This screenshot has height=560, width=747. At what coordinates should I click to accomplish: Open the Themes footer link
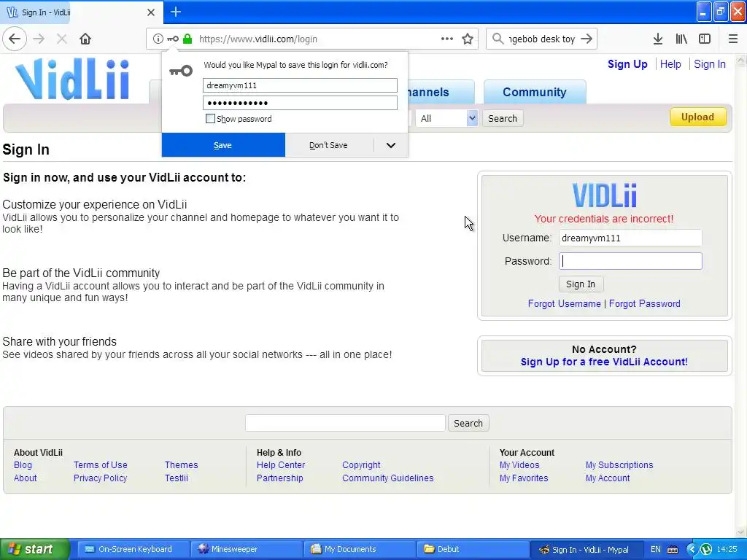pos(181,465)
